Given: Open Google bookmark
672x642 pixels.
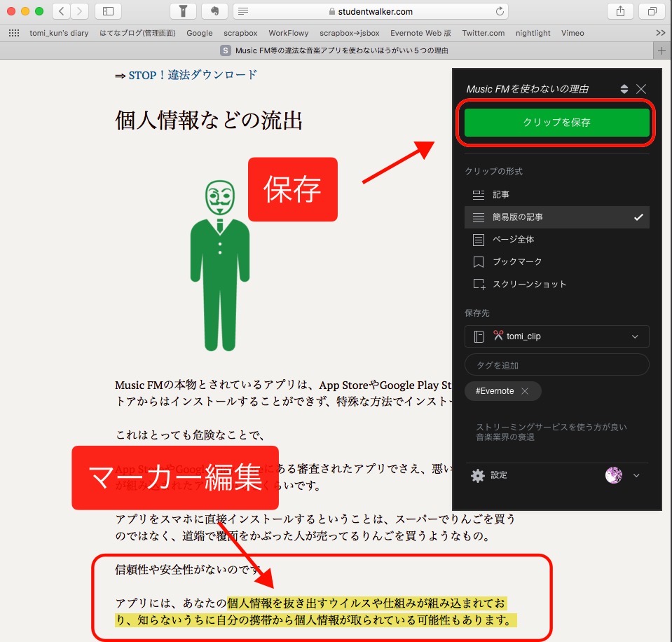Looking at the screenshot, I should (199, 33).
